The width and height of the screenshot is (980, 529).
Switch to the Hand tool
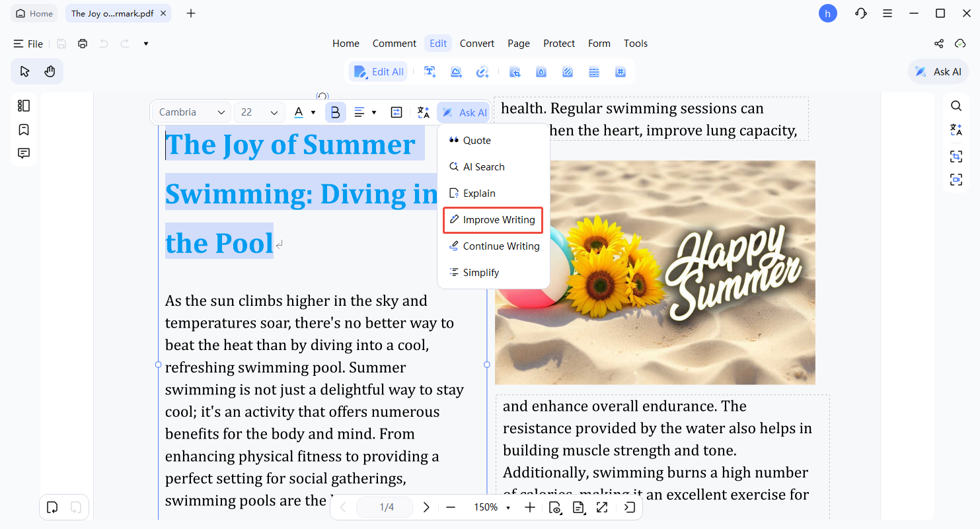pos(50,71)
